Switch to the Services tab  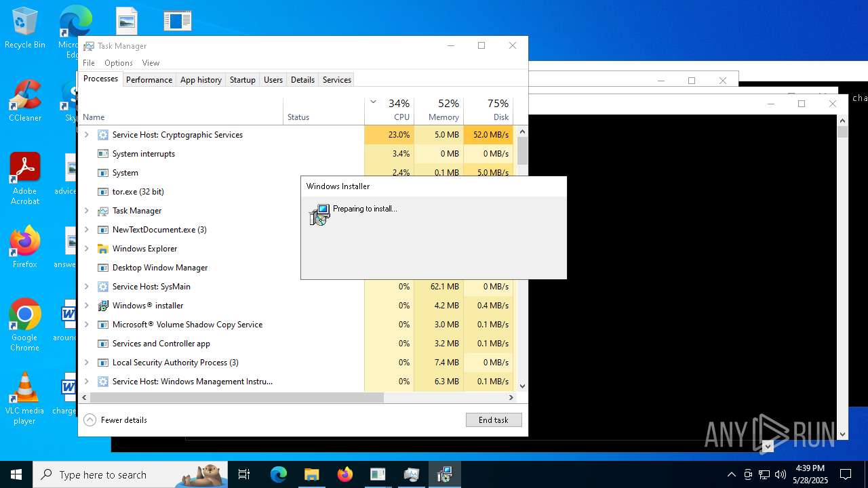click(x=337, y=80)
